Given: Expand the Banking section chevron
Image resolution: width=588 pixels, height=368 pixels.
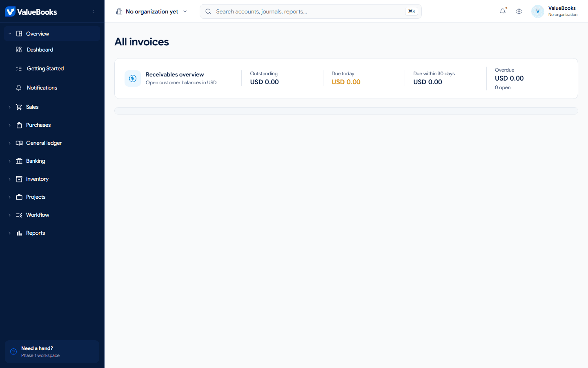Looking at the screenshot, I should [10, 161].
